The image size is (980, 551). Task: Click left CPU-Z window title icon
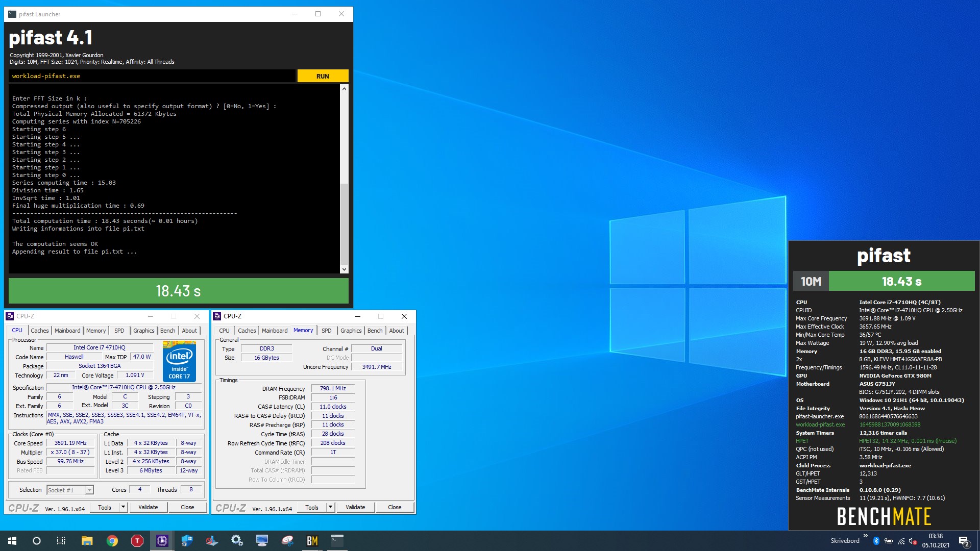(x=10, y=316)
